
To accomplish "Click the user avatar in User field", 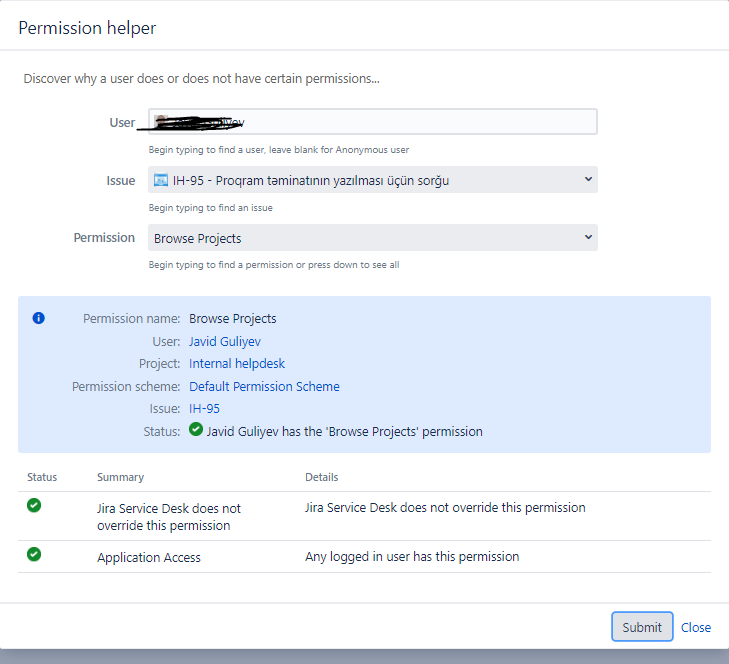I will click(x=161, y=121).
